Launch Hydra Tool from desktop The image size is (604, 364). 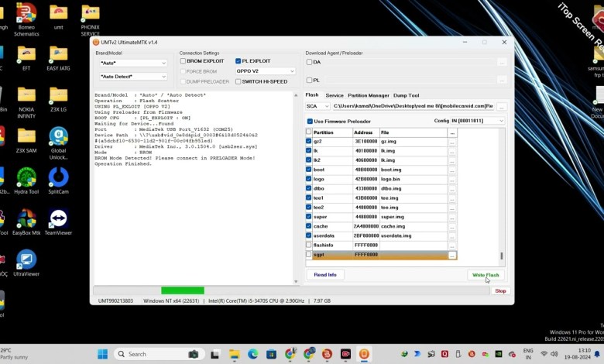coord(26,178)
